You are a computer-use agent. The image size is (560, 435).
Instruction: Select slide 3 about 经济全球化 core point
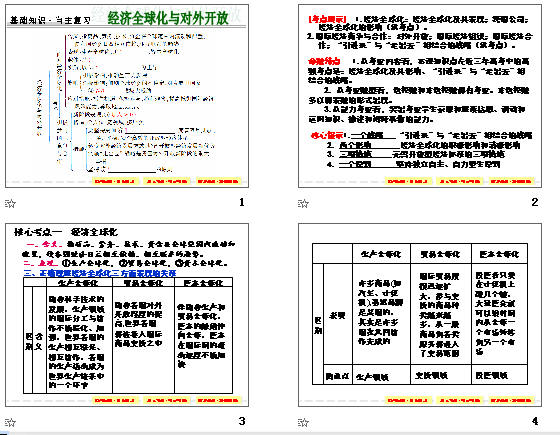point(127,315)
